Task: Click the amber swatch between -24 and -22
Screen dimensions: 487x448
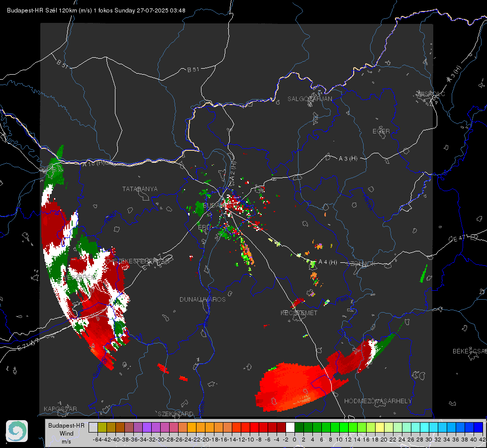Action: pyautogui.click(x=192, y=427)
